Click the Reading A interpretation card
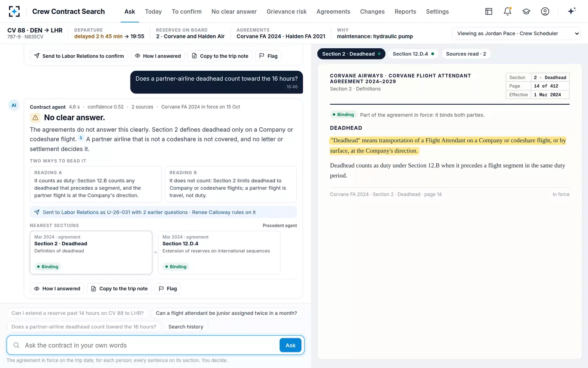 [x=96, y=184]
